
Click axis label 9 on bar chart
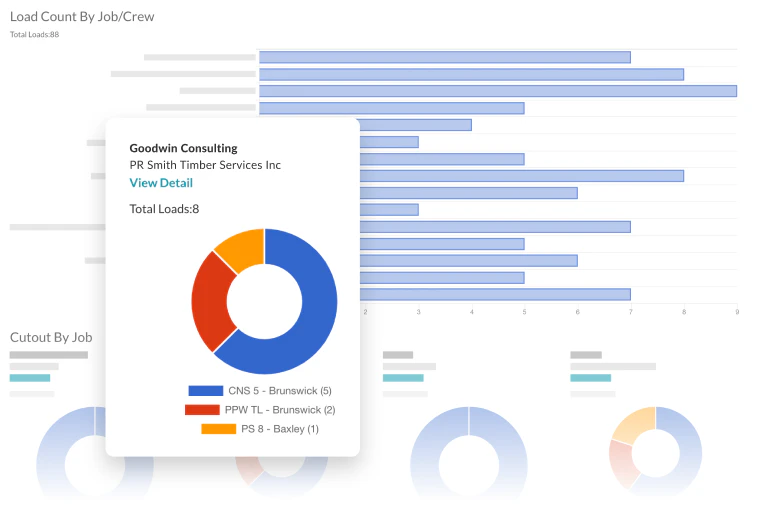point(737,312)
